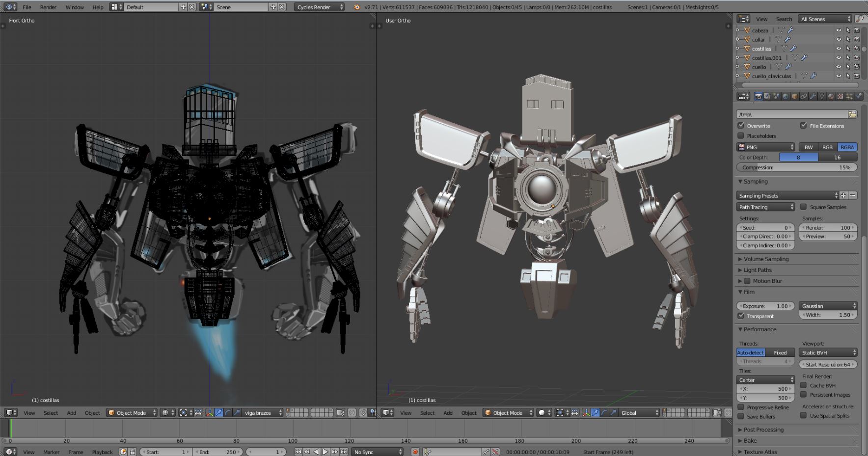
Task: Open the Path Tracing integrator dropdown
Action: [x=765, y=207]
